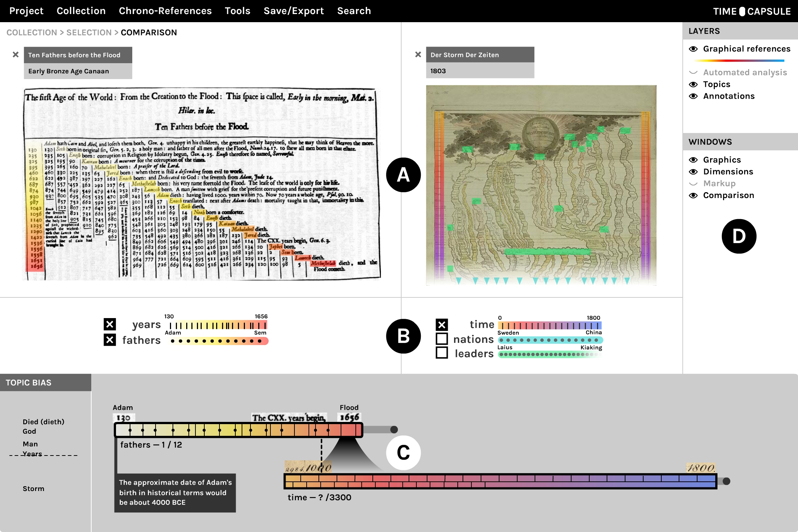Screen dimensions: 798x532
Task: Click the time color scale 0 to 1800
Action: [x=550, y=325]
